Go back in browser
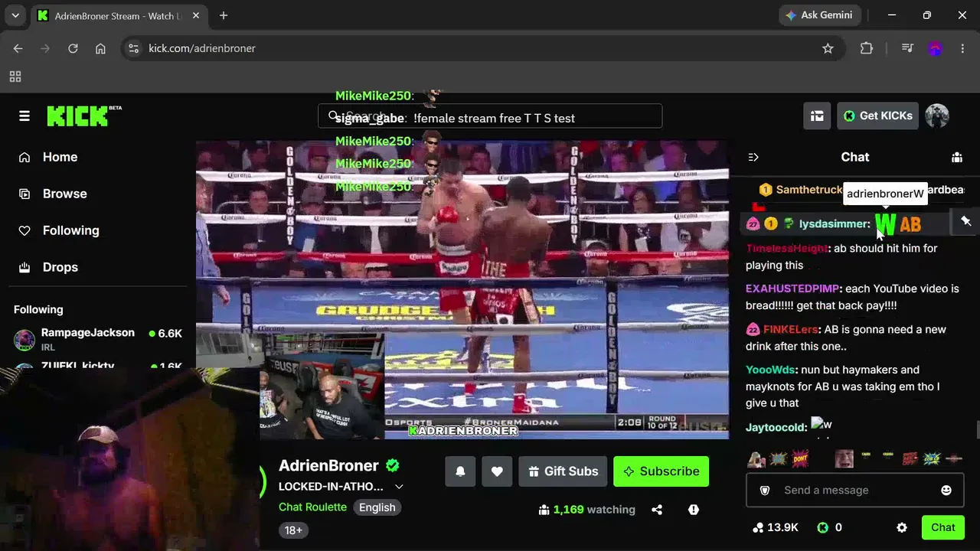The height and width of the screenshot is (551, 980). (x=18, y=48)
